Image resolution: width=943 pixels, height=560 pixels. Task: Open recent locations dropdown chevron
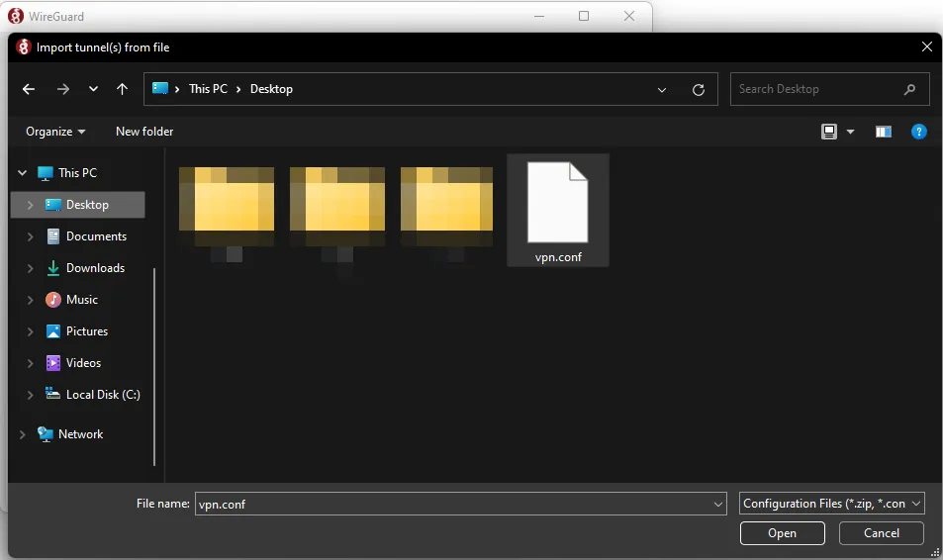click(93, 89)
